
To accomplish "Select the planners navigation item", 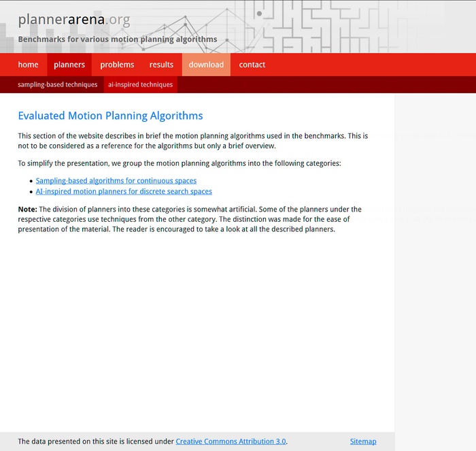I will 69,65.
